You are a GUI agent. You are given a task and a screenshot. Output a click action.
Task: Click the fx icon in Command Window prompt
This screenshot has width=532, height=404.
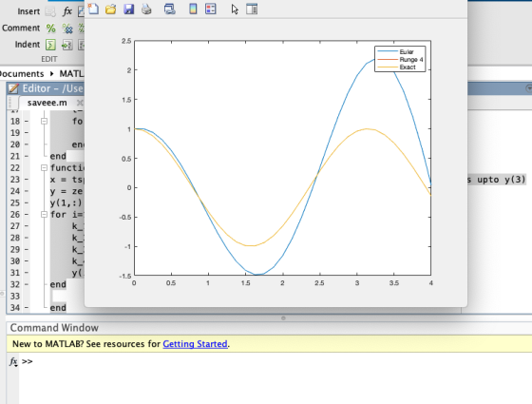click(x=13, y=362)
